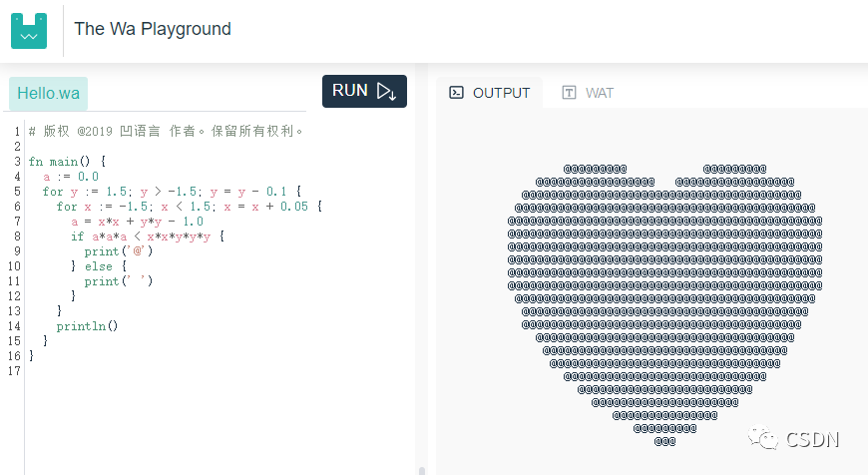Place cursor on the copyright comment line
This screenshot has height=475, width=868.
166,131
